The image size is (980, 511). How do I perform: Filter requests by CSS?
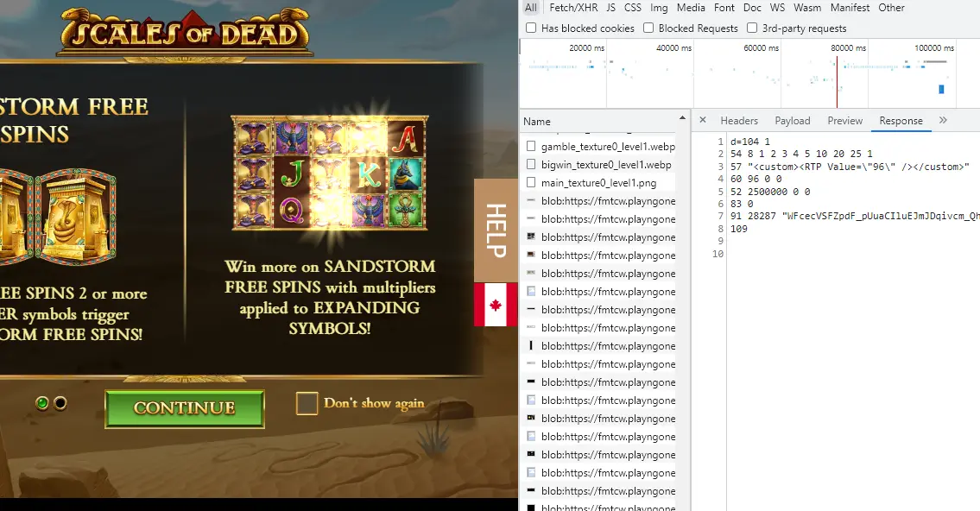pos(633,8)
